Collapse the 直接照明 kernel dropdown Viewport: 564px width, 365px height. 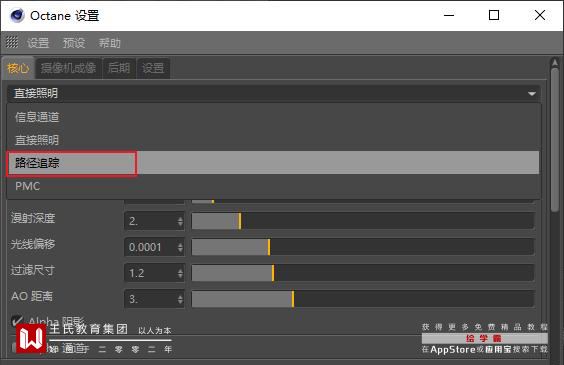(x=274, y=93)
